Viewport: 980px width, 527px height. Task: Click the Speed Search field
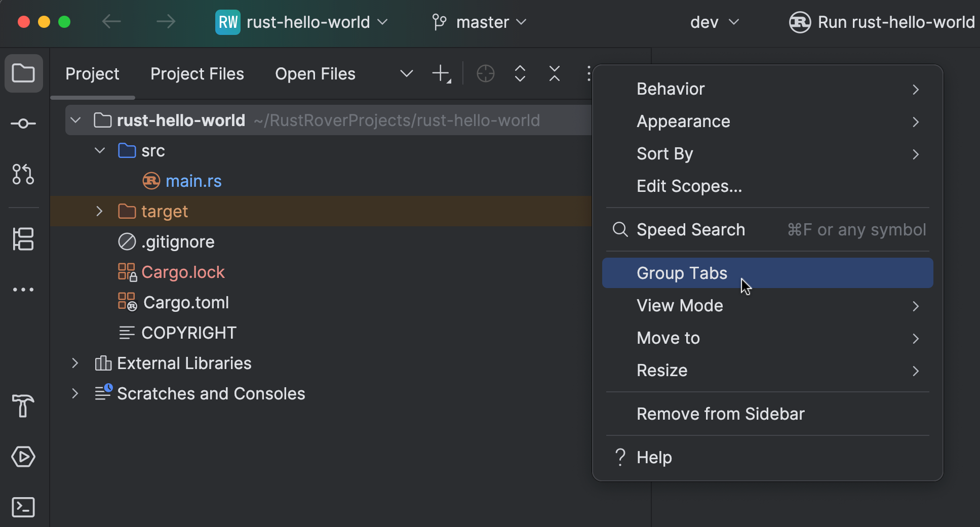(x=691, y=229)
